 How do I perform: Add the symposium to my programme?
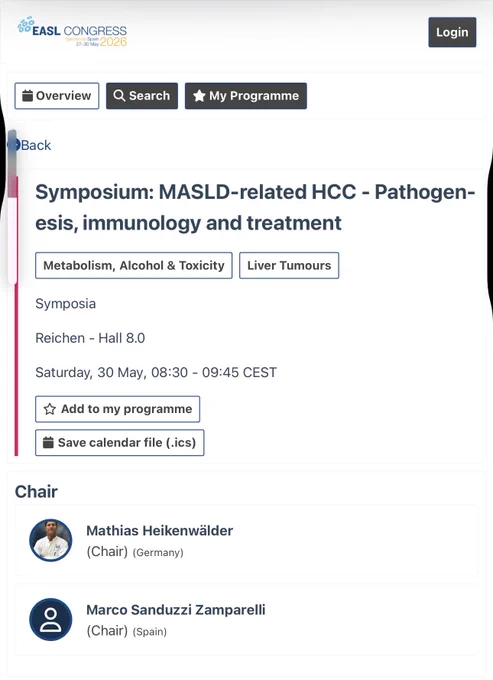tap(118, 409)
